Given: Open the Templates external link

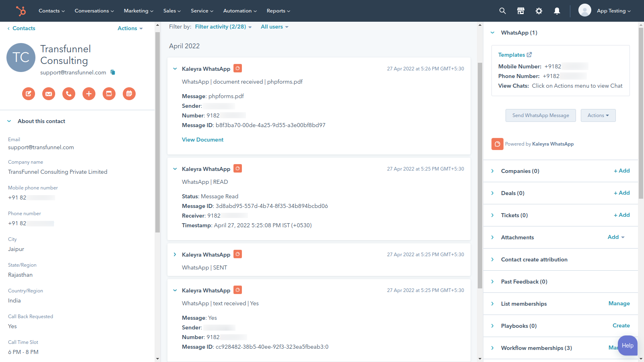Looking at the screenshot, I should pyautogui.click(x=515, y=55).
